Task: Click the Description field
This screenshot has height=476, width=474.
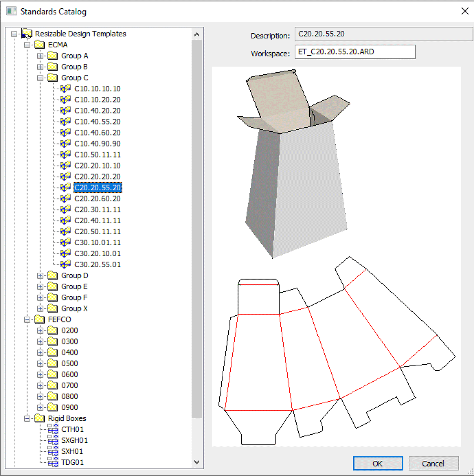Action: (384, 34)
